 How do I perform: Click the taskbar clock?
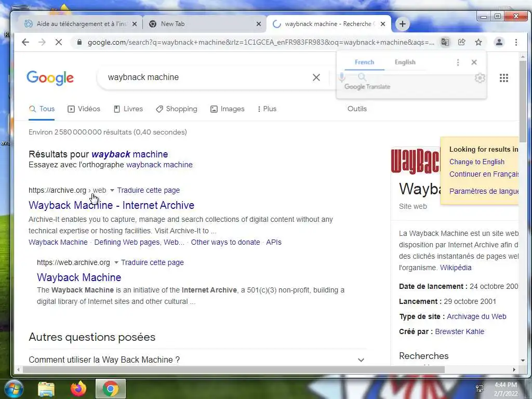pos(506,389)
